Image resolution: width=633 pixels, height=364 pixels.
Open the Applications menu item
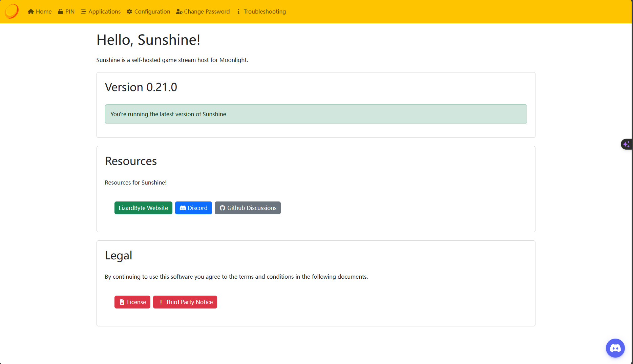(101, 12)
